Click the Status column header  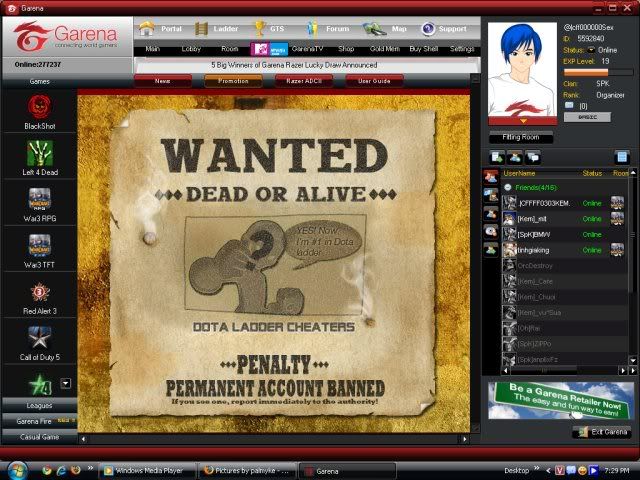(592, 173)
